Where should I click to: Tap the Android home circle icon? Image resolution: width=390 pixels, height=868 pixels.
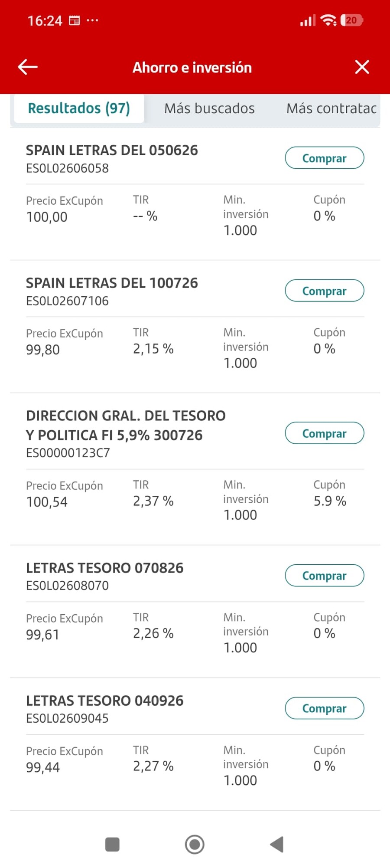click(195, 845)
